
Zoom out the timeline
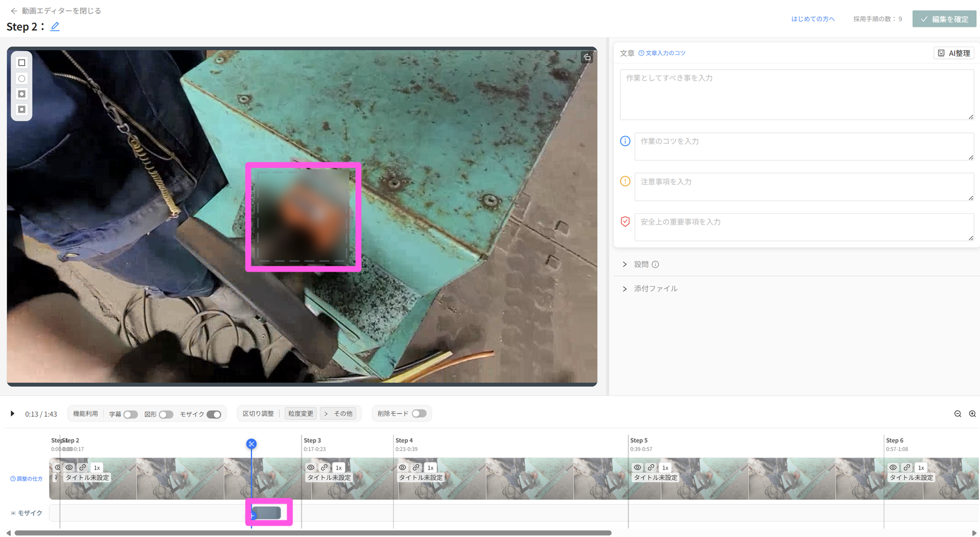tap(957, 414)
